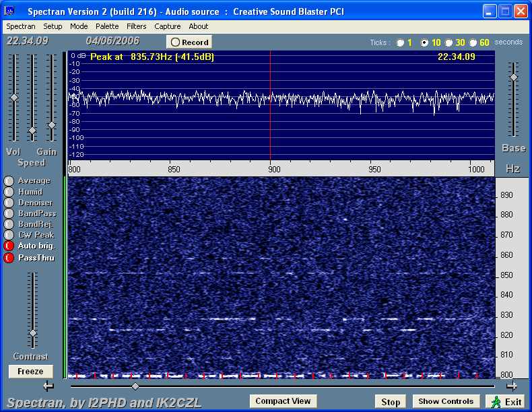Click the Speed slider handle
532x412 pixels.
[x=32, y=131]
